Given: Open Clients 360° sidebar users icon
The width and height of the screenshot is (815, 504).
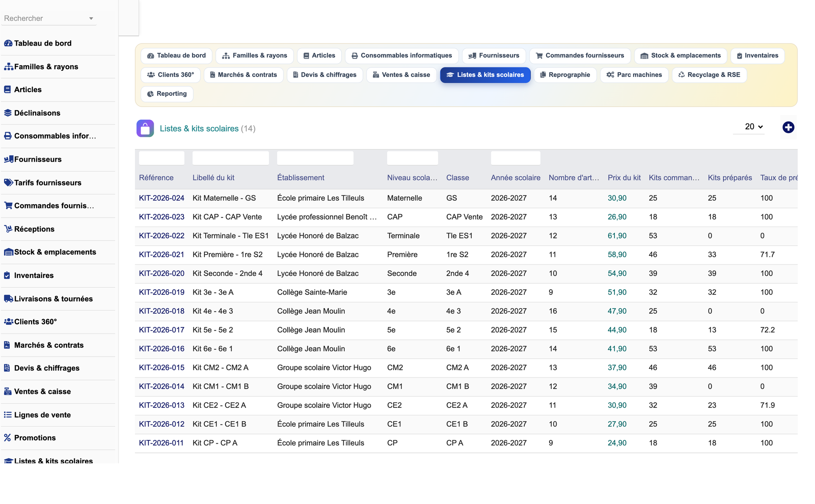Looking at the screenshot, I should pos(8,322).
